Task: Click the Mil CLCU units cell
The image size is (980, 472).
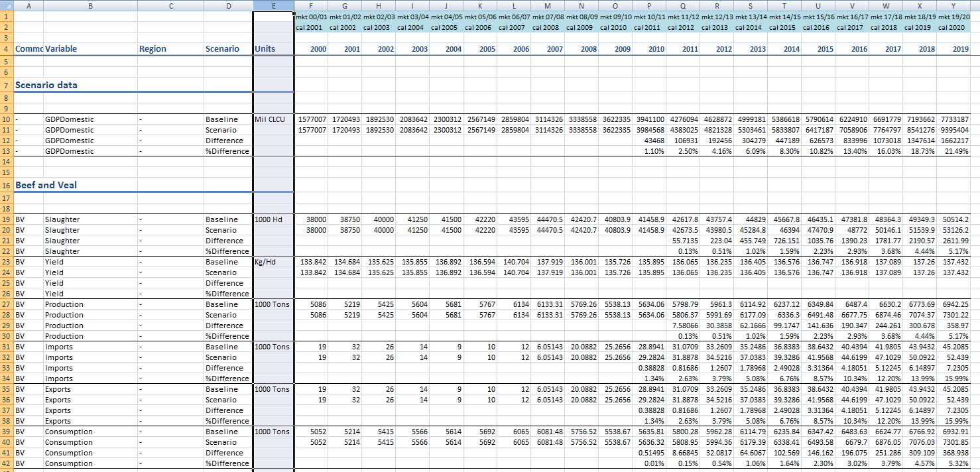Action: 272,119
